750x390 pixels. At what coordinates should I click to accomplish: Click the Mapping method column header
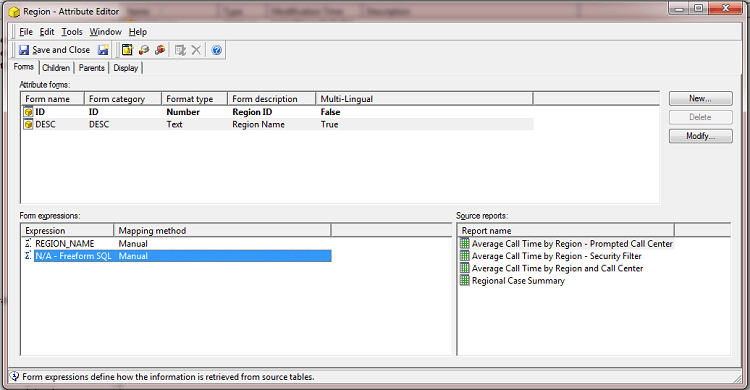[222, 231]
